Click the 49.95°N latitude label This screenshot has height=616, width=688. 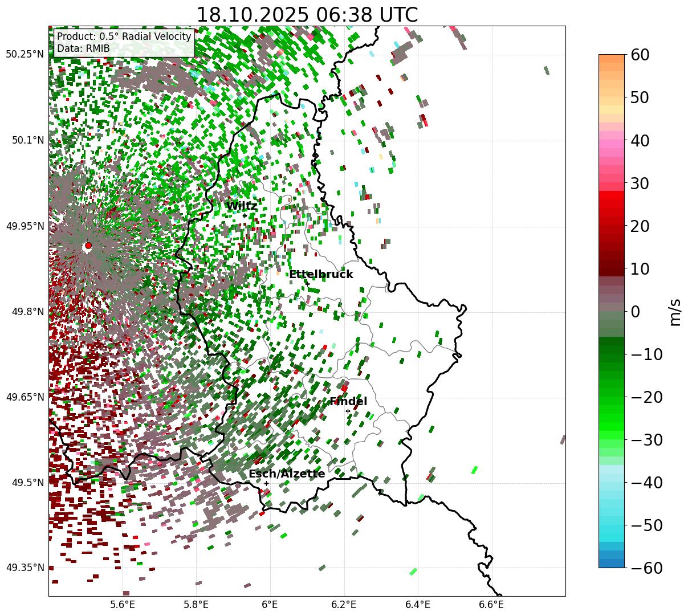click(x=25, y=226)
